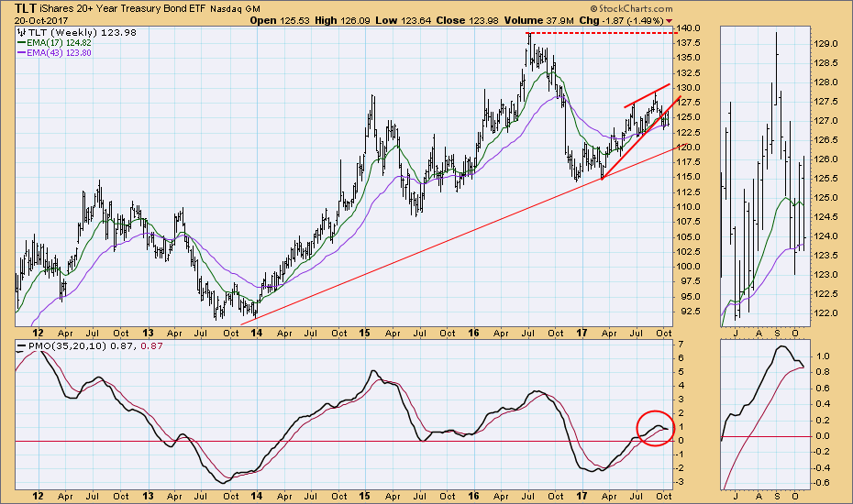This screenshot has width=853, height=504.
Task: Click the 140.0 label on the price axis
Action: click(694, 27)
